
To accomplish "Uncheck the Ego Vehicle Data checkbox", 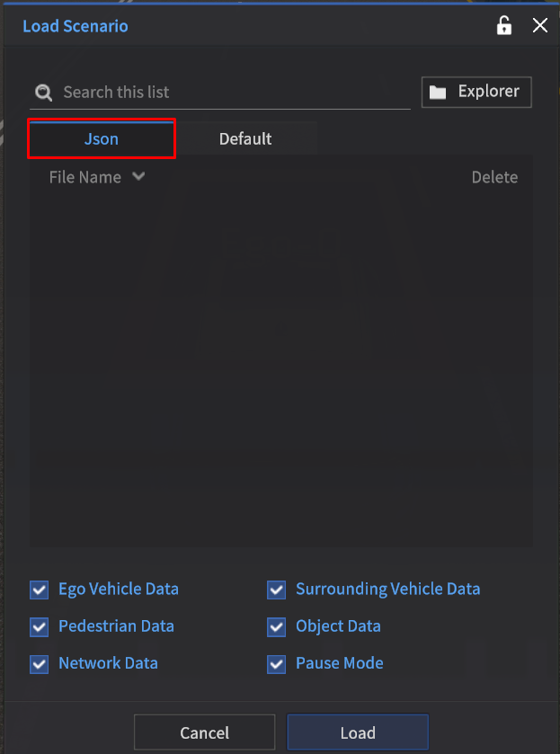I will [40, 590].
